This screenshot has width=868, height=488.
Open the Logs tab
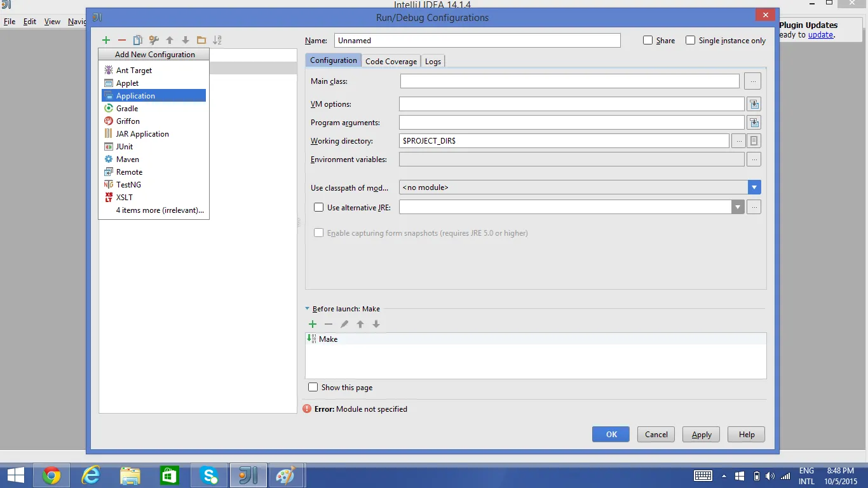(433, 61)
